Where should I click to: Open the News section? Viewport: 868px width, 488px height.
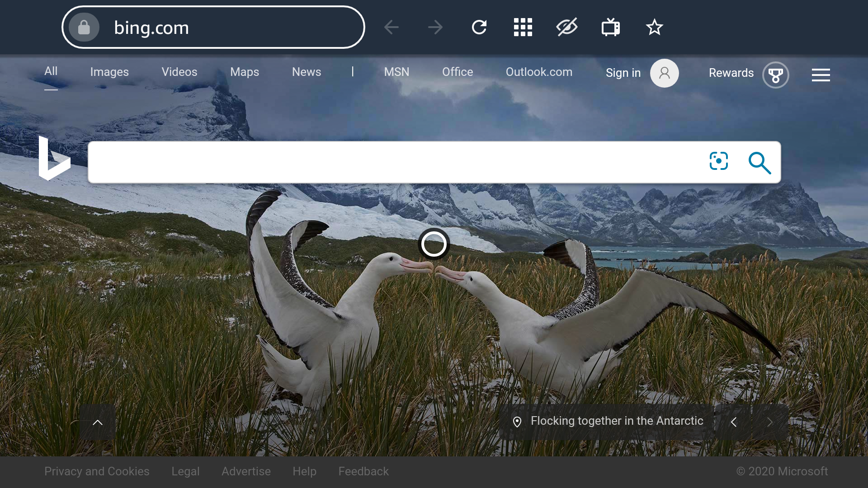coord(306,72)
